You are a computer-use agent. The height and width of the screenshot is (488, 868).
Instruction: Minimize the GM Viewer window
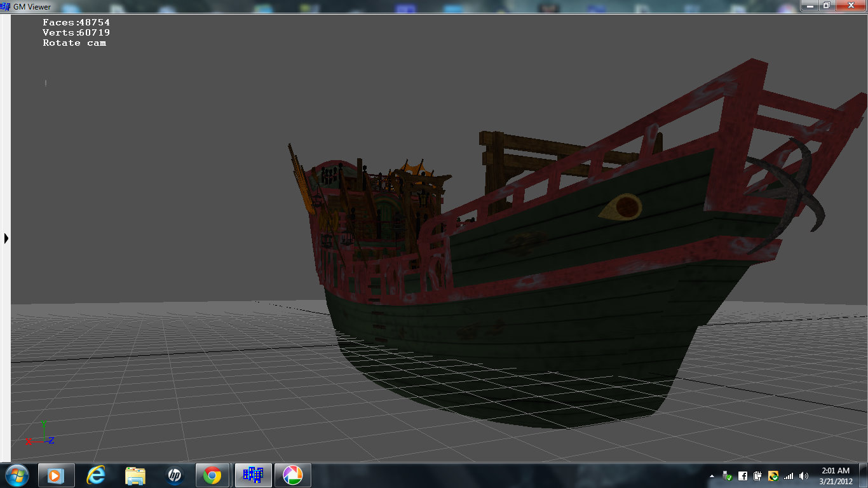click(x=809, y=5)
